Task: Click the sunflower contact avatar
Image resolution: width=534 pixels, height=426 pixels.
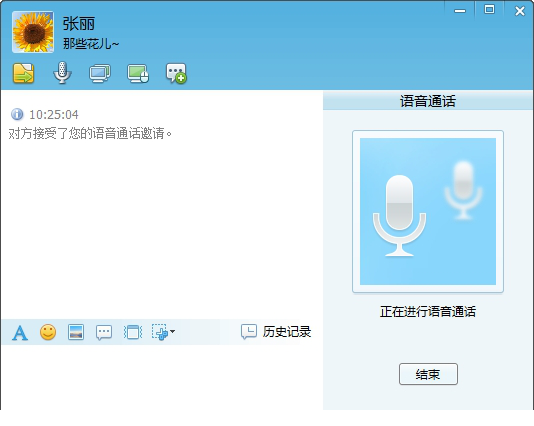Action: pyautogui.click(x=33, y=32)
